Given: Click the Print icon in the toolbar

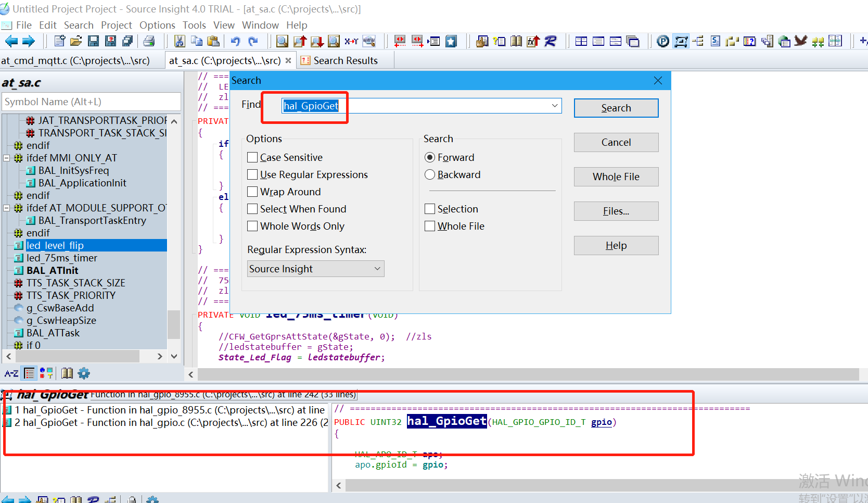Looking at the screenshot, I should point(149,41).
